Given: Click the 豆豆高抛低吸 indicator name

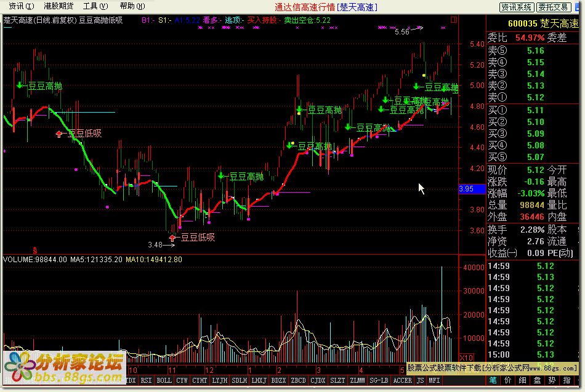Looking at the screenshot, I should [x=100, y=20].
